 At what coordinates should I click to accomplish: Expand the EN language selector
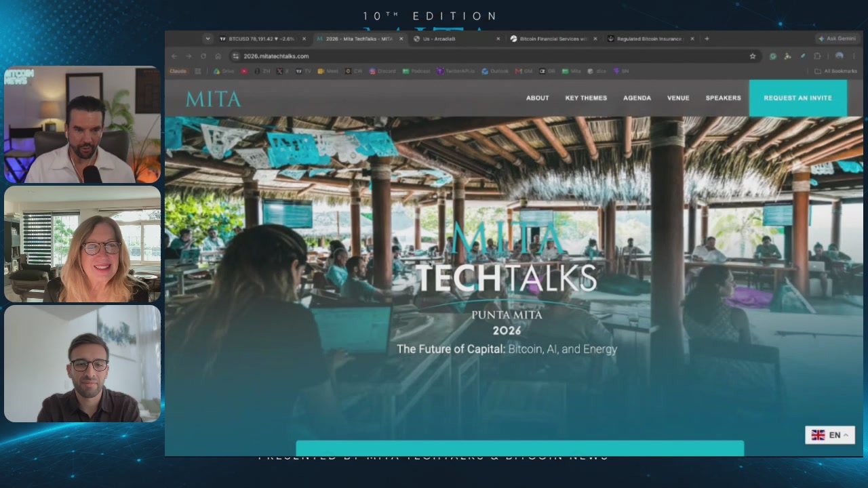click(830, 435)
